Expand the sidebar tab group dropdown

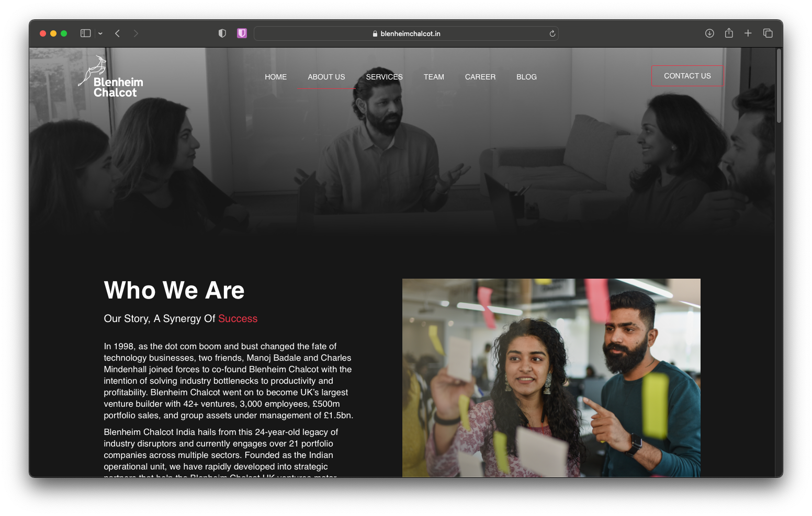click(100, 33)
